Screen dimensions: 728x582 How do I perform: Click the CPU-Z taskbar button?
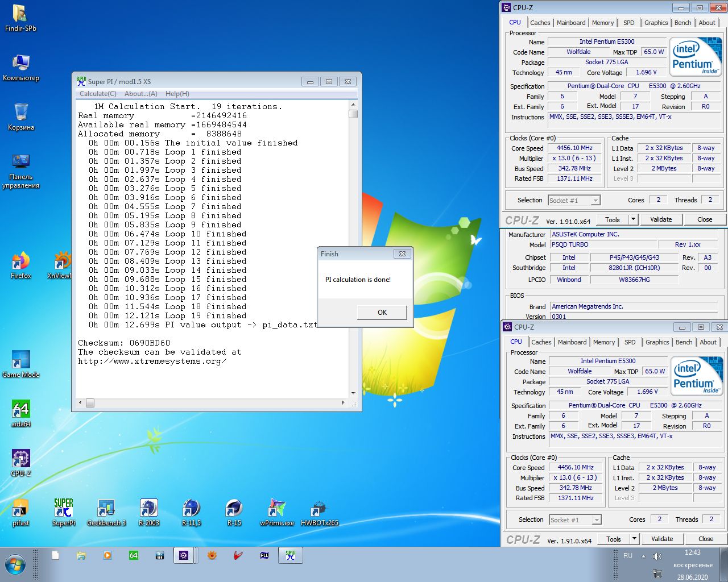click(x=184, y=555)
